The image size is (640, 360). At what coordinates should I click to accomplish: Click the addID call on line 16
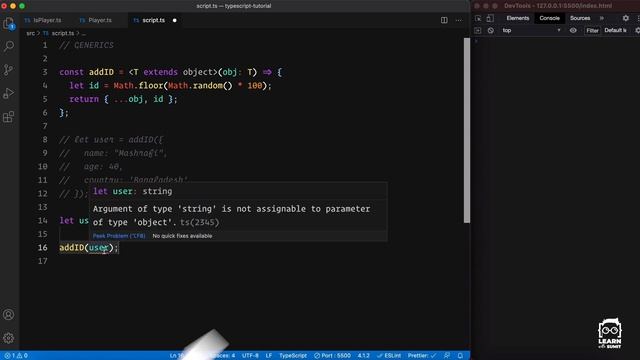71,248
